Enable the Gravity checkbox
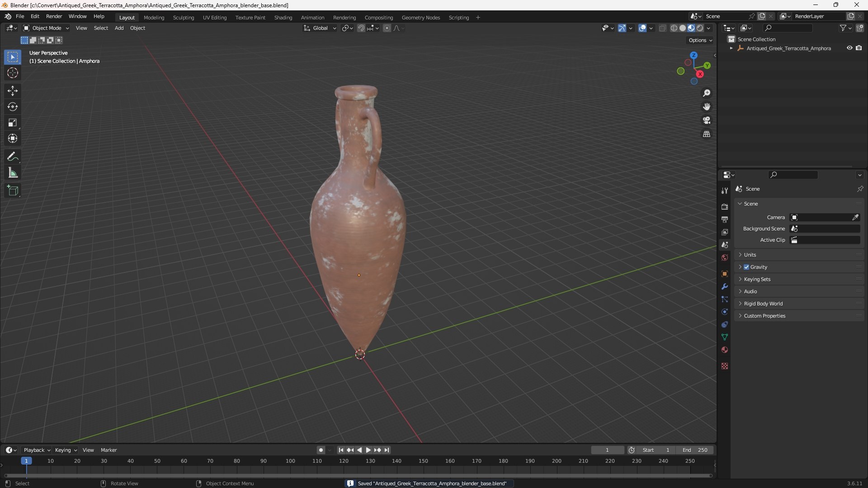This screenshot has width=868, height=488. click(746, 267)
